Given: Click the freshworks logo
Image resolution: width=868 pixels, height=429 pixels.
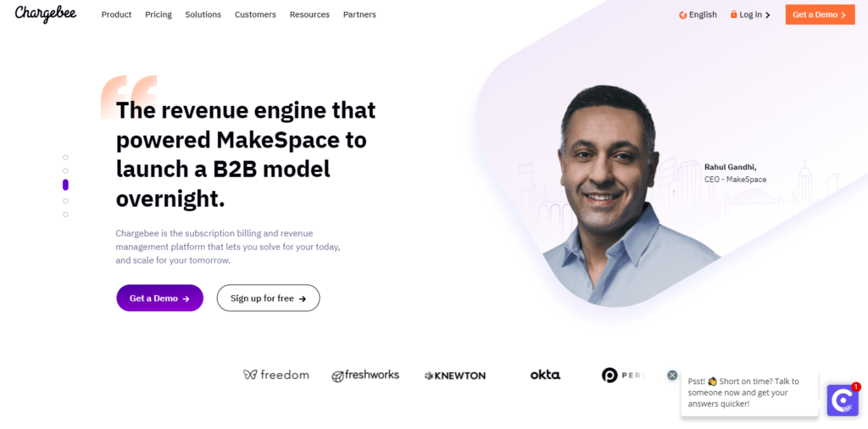Looking at the screenshot, I should click(x=364, y=376).
